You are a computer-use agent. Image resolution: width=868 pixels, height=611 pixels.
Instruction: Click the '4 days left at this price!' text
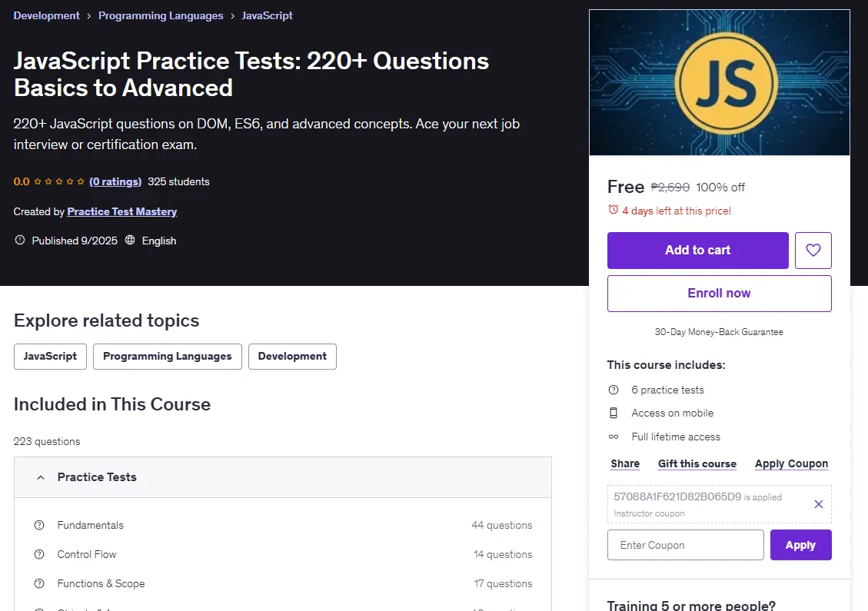[x=677, y=211]
